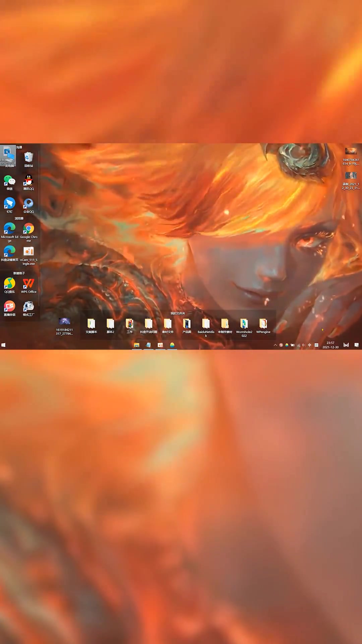Select the 腾讯QQ penguin shortcut
362x644 pixels.
(x=28, y=182)
